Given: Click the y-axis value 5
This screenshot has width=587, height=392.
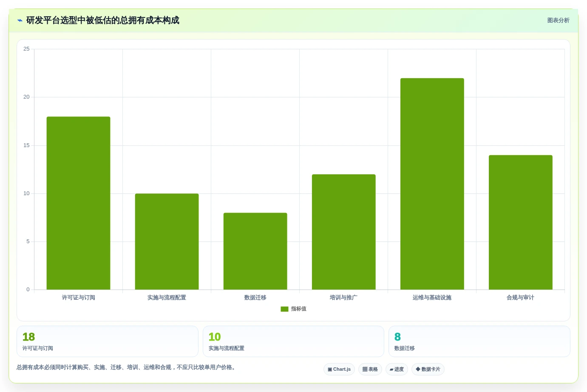Looking at the screenshot, I should pos(28,241).
